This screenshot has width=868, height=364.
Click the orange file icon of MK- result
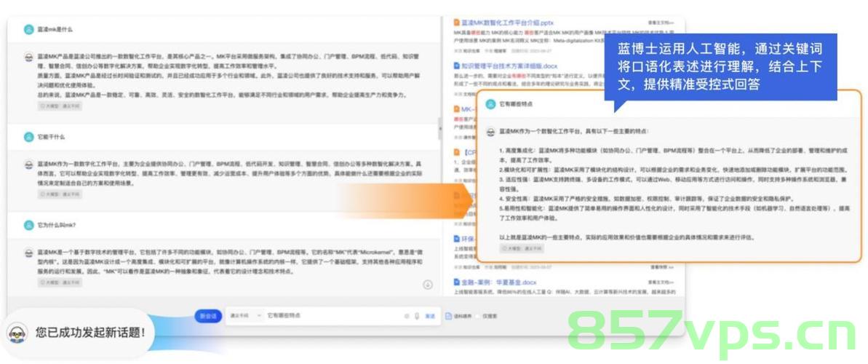[x=457, y=109]
